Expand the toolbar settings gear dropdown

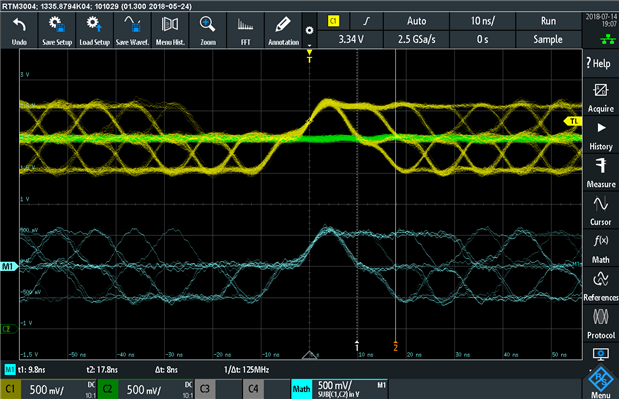[x=310, y=31]
